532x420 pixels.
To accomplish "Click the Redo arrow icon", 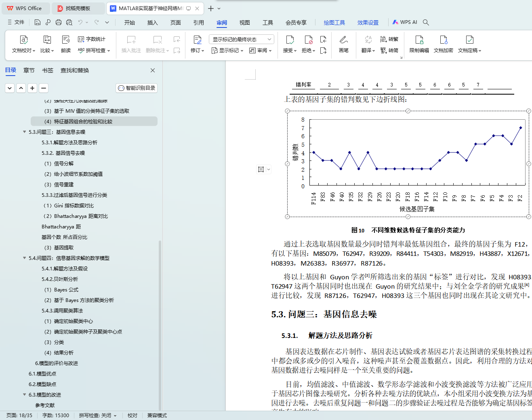I will [97, 22].
